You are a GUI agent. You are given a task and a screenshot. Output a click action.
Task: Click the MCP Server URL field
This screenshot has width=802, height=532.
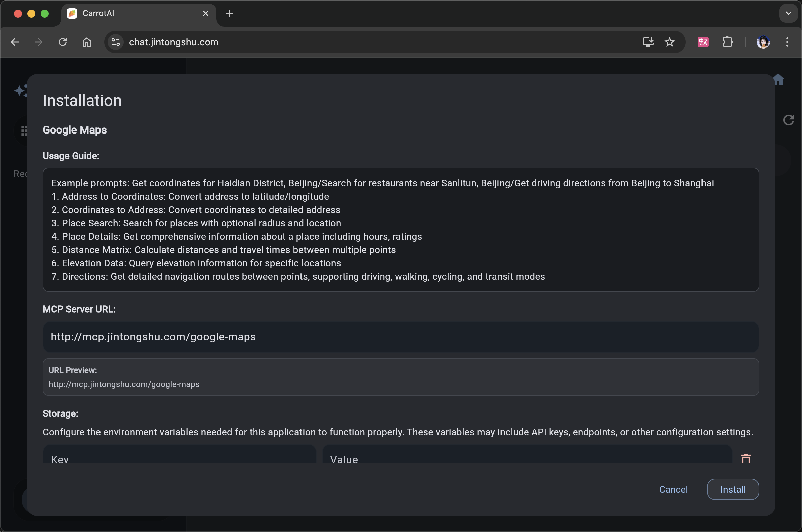point(400,337)
